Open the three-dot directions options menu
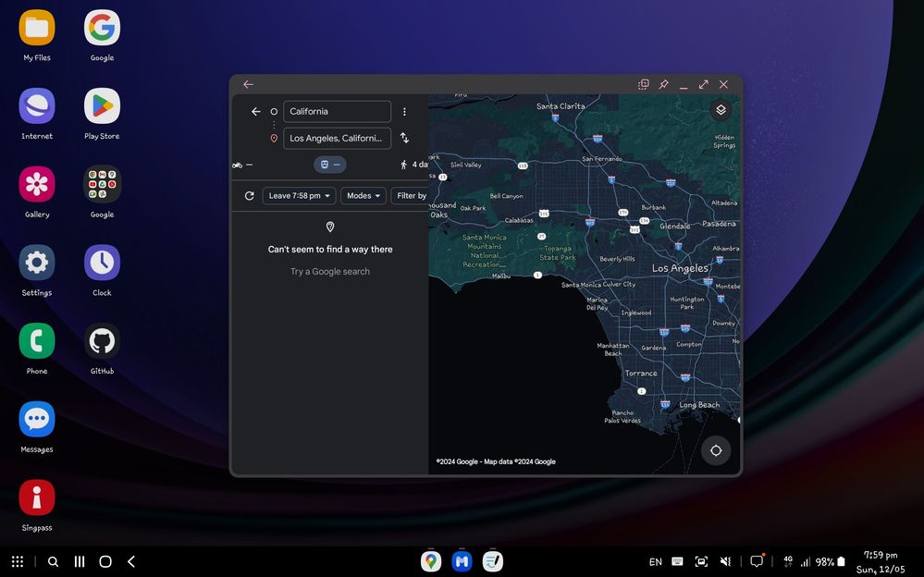 404,111
